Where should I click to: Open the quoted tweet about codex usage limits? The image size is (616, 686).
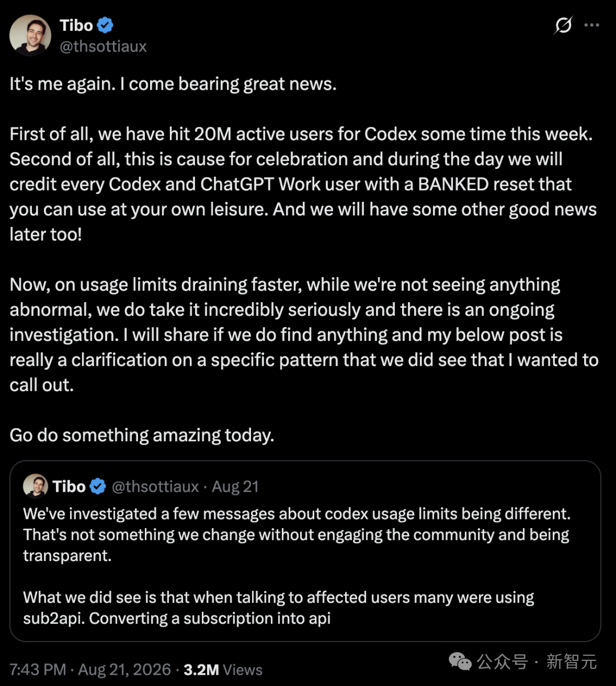pyautogui.click(x=305, y=551)
